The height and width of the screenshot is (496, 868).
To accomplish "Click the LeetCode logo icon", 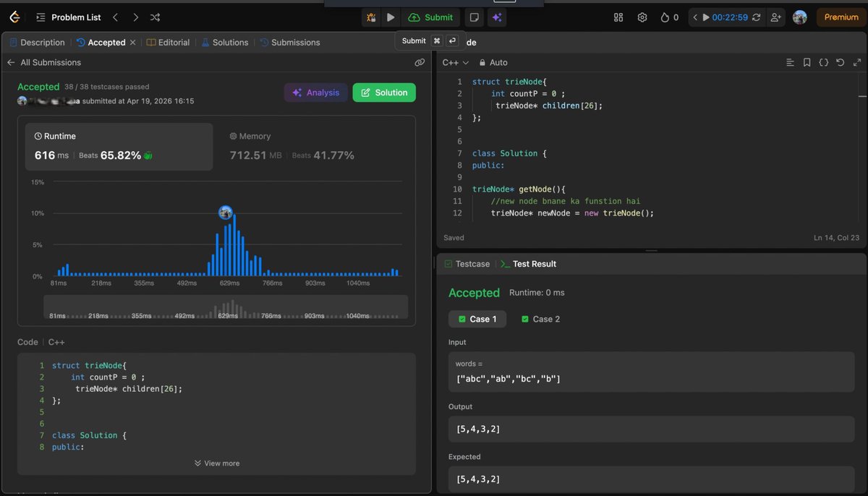I will (x=15, y=17).
